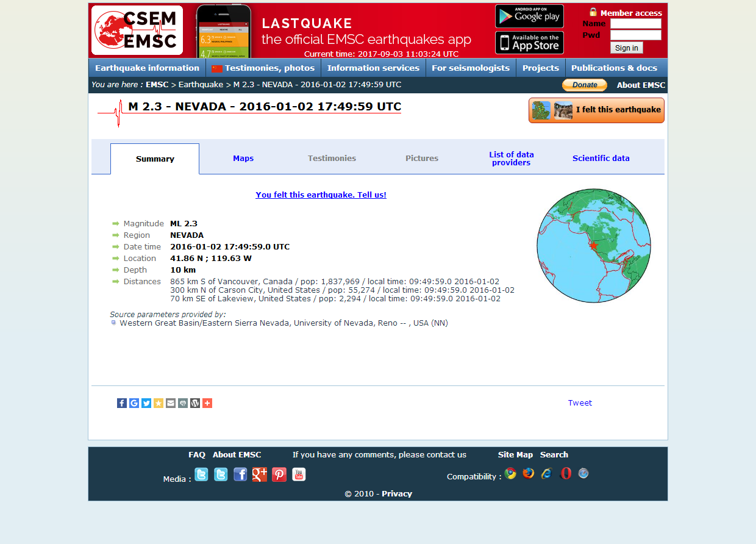The height and width of the screenshot is (544, 756).
Task: Download the app from the App Store
Action: pyautogui.click(x=529, y=43)
